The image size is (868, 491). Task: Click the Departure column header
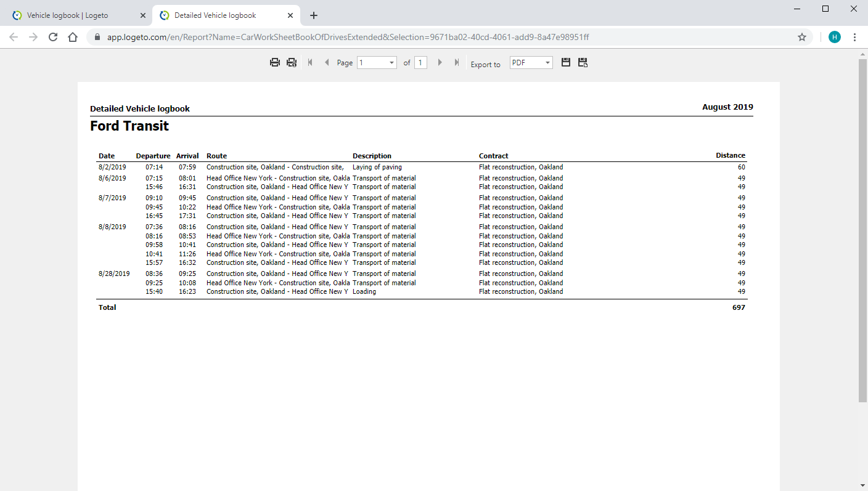(x=153, y=156)
